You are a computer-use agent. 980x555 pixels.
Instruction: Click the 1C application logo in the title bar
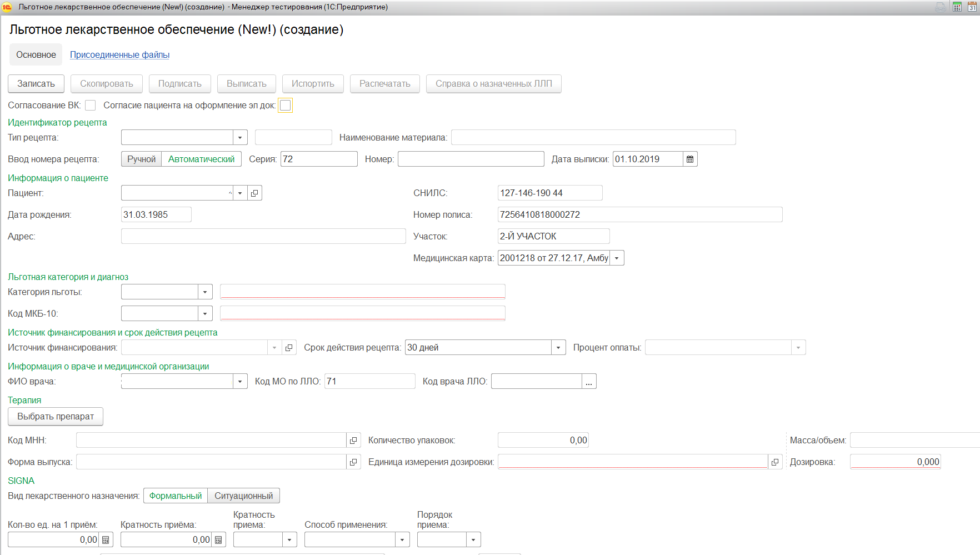7,7
